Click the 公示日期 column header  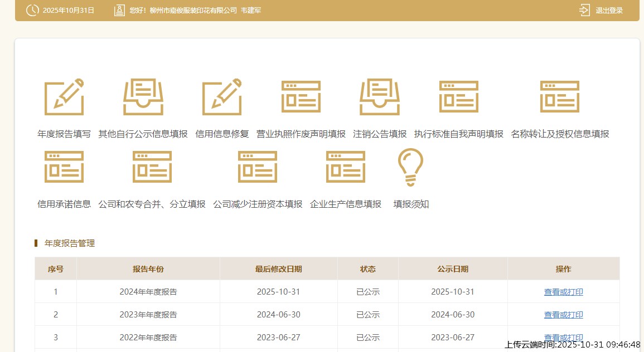coord(453,269)
